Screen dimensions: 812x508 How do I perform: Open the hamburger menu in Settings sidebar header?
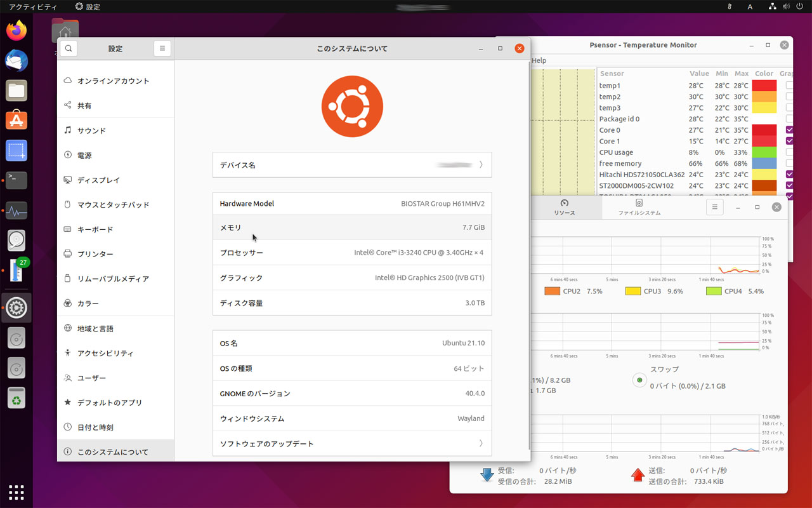pos(162,48)
